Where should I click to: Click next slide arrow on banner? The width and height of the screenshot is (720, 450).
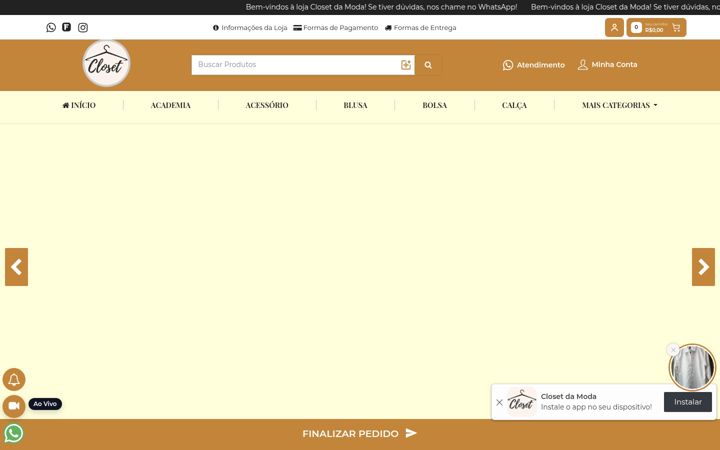(703, 267)
